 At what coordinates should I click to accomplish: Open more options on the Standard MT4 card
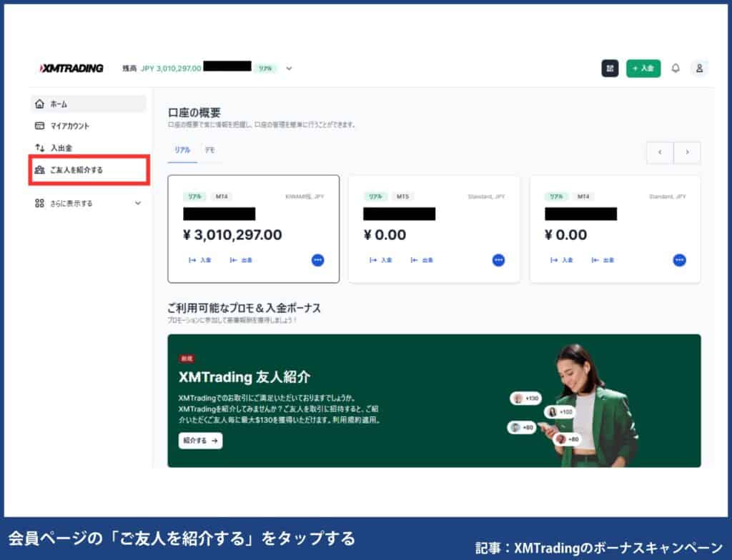pyautogui.click(x=679, y=260)
